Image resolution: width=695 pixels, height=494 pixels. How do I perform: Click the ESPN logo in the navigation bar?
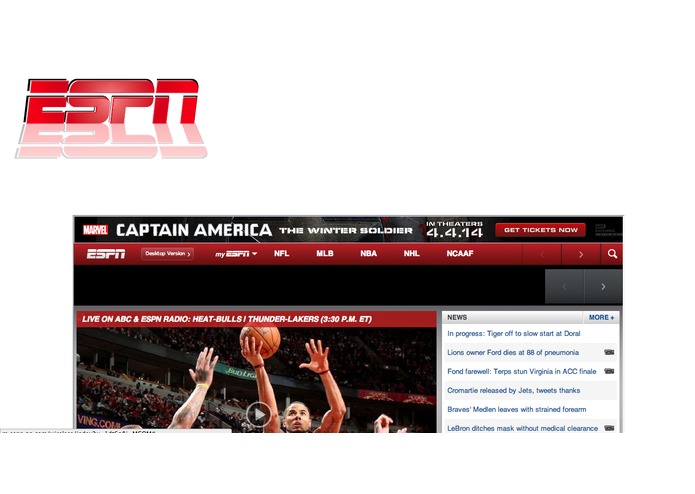point(105,254)
